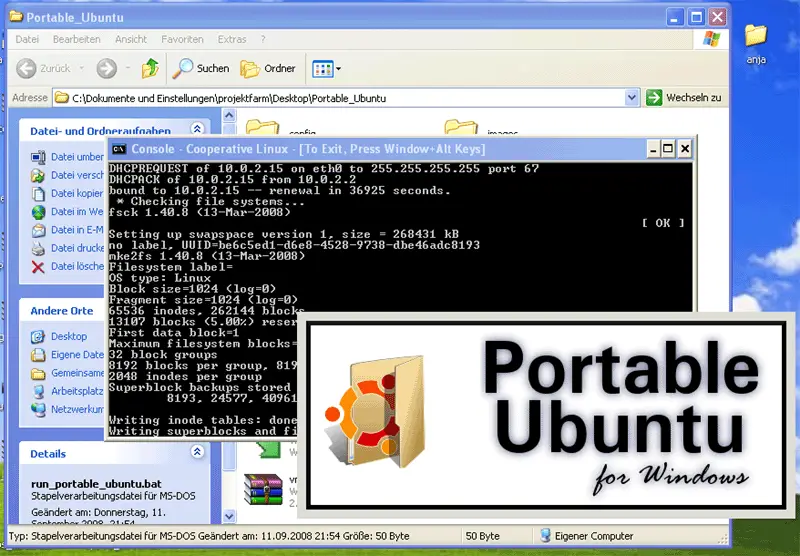
Task: Toggle the Ordner folders pane
Action: pyautogui.click(x=268, y=68)
